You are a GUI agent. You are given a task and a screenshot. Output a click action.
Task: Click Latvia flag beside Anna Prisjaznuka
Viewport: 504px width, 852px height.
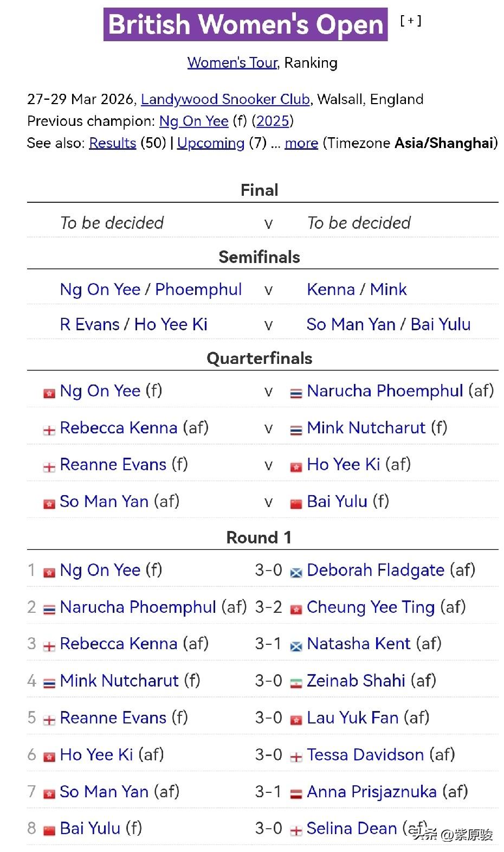pyautogui.click(x=296, y=794)
